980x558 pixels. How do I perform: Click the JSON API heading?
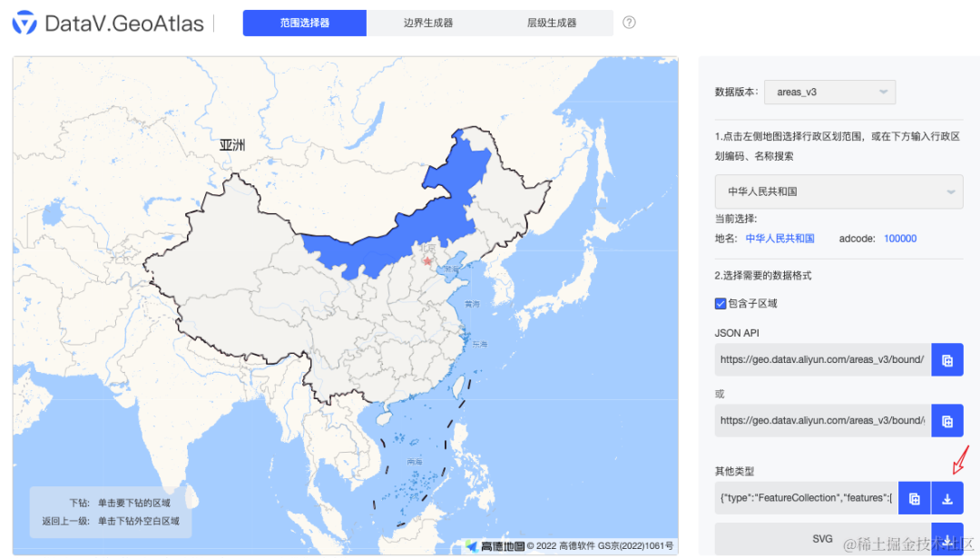coord(737,334)
